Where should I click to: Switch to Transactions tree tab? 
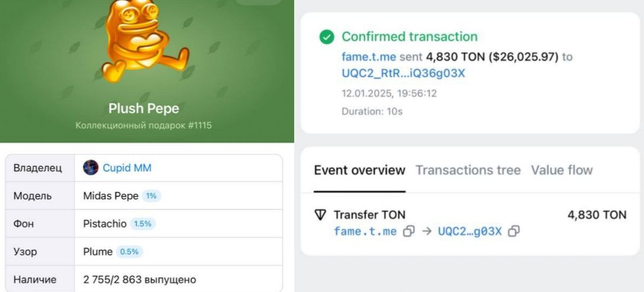468,170
